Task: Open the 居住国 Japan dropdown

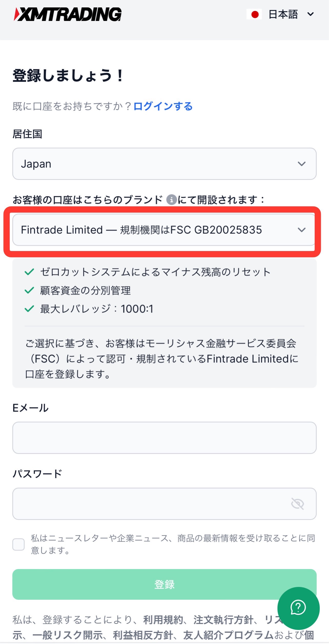Action: click(x=164, y=164)
